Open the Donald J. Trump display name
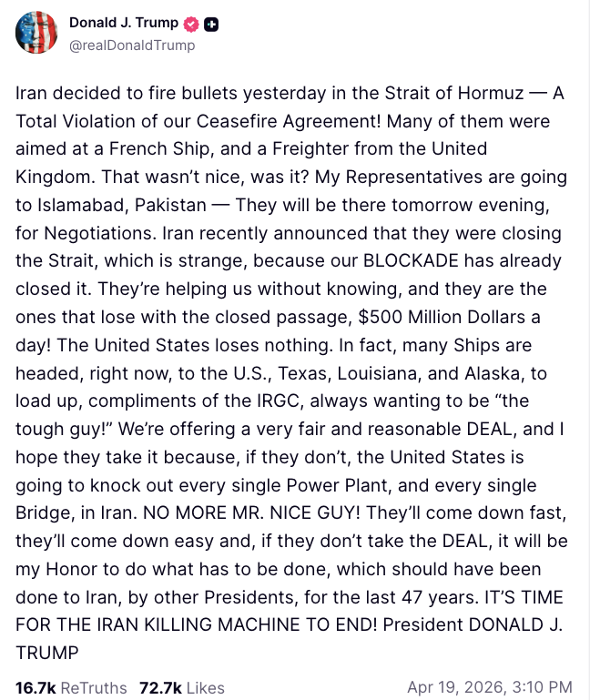Image resolution: width=590 pixels, height=700 pixels. (124, 24)
